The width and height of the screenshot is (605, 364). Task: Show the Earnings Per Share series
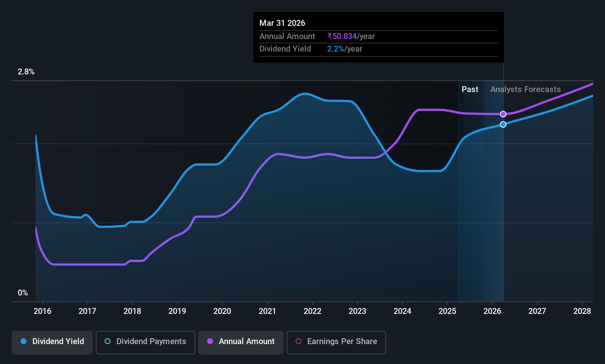(x=336, y=343)
